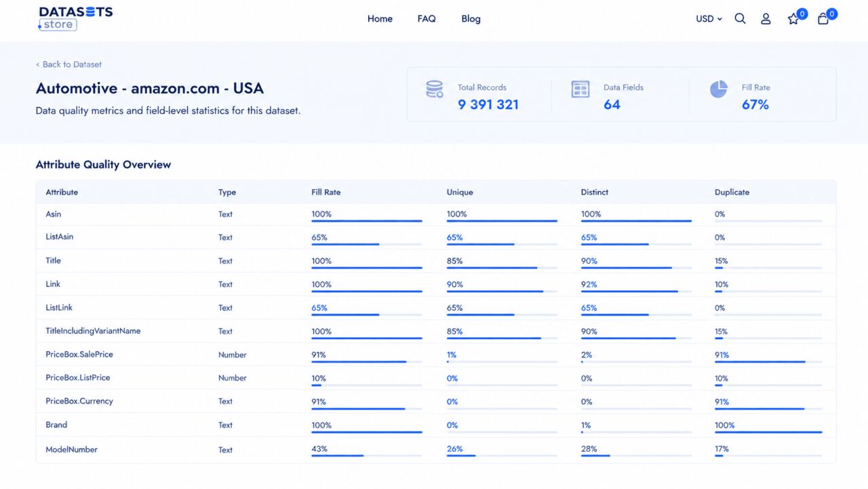Image resolution: width=868 pixels, height=489 pixels.
Task: Click the Fill Rate column header
Action: (x=326, y=192)
